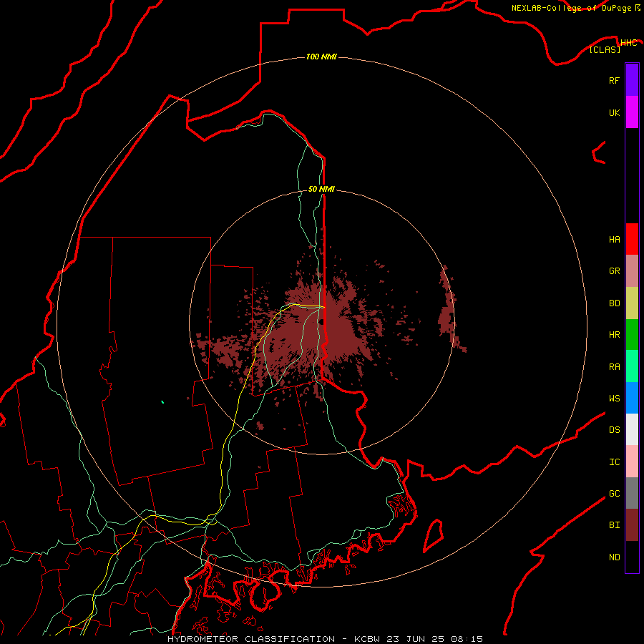Click the 100 NMI range ring label
Image resolution: width=644 pixels, height=644 pixels.
tap(321, 57)
